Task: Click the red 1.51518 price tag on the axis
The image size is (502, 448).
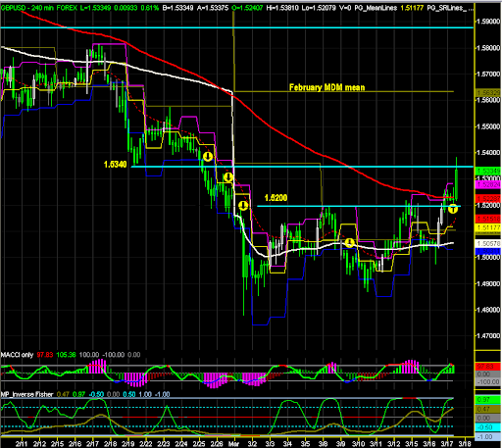Action: click(x=488, y=219)
